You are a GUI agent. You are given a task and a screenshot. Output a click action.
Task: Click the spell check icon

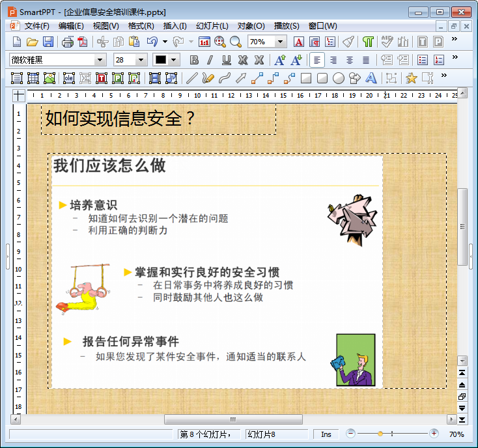pos(387,42)
